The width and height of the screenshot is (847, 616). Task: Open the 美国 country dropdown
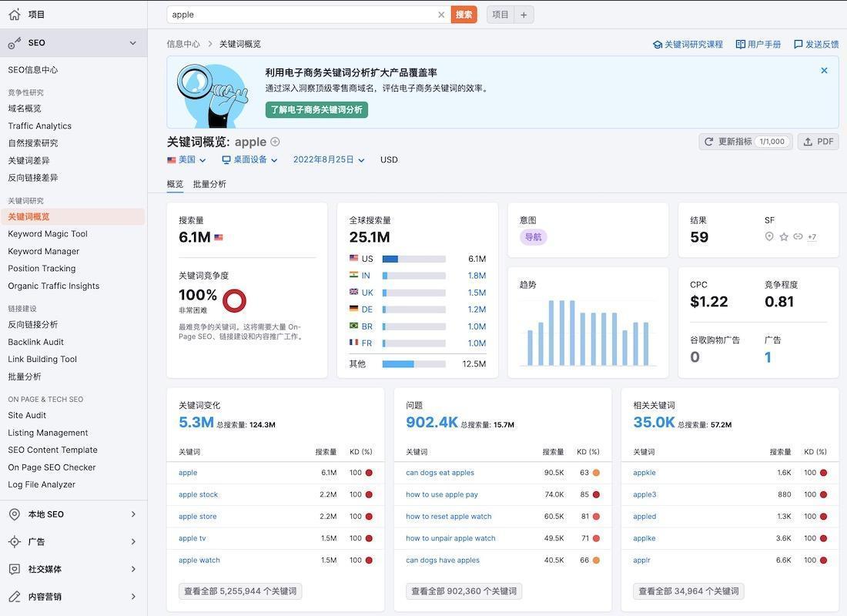click(x=186, y=160)
